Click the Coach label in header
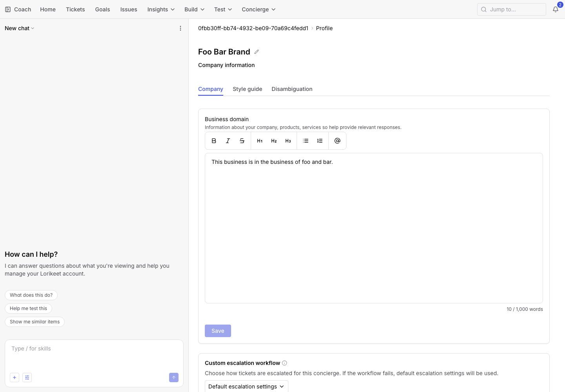This screenshot has height=392, width=565. pyautogui.click(x=23, y=9)
